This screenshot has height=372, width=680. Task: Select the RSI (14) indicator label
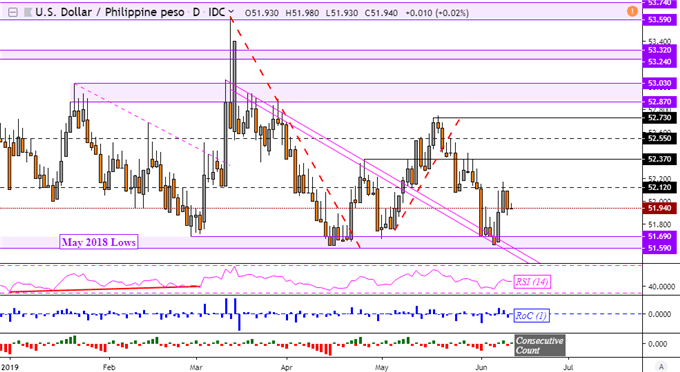coord(532,282)
